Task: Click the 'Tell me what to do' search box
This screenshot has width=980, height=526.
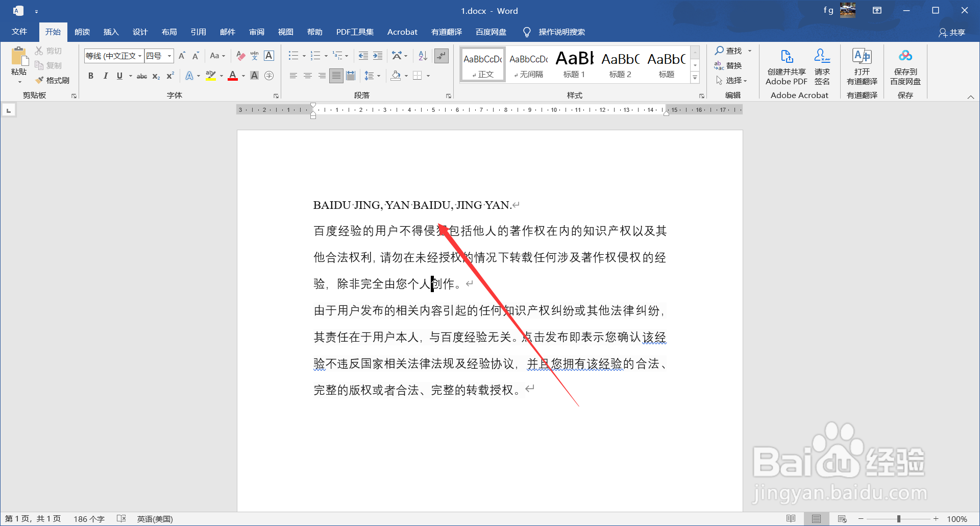Action: coord(554,32)
